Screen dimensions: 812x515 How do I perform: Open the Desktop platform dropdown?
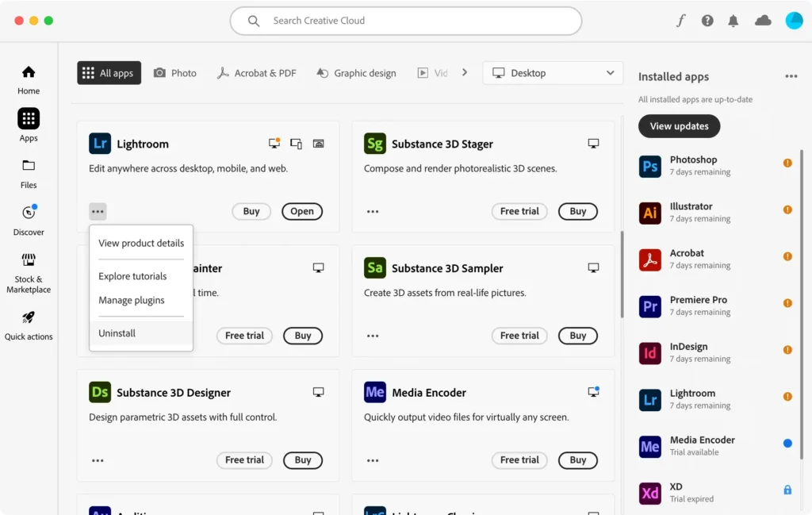[x=553, y=73]
